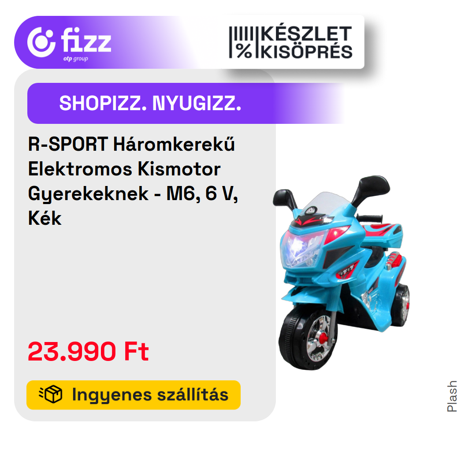Open the KÉSZLET KISÖPRÉS sale badge
Image resolution: width=476 pixels, height=476 pixels.
pos(290,42)
